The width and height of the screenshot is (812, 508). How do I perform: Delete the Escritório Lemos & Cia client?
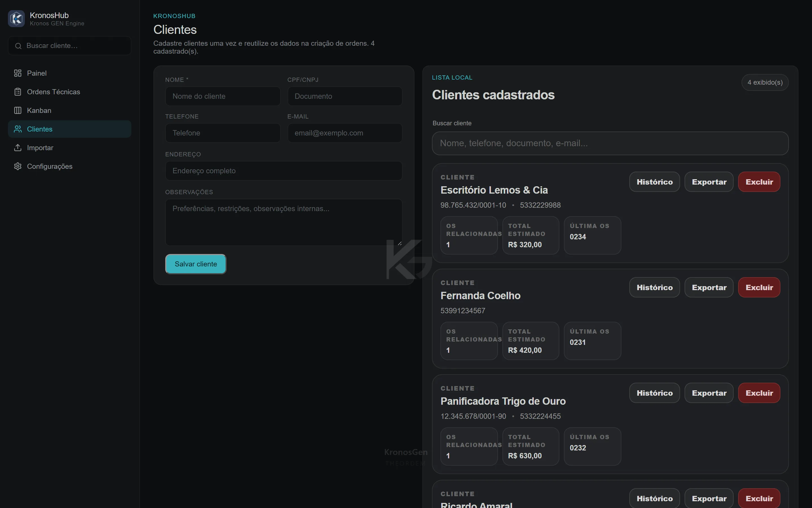(x=759, y=182)
